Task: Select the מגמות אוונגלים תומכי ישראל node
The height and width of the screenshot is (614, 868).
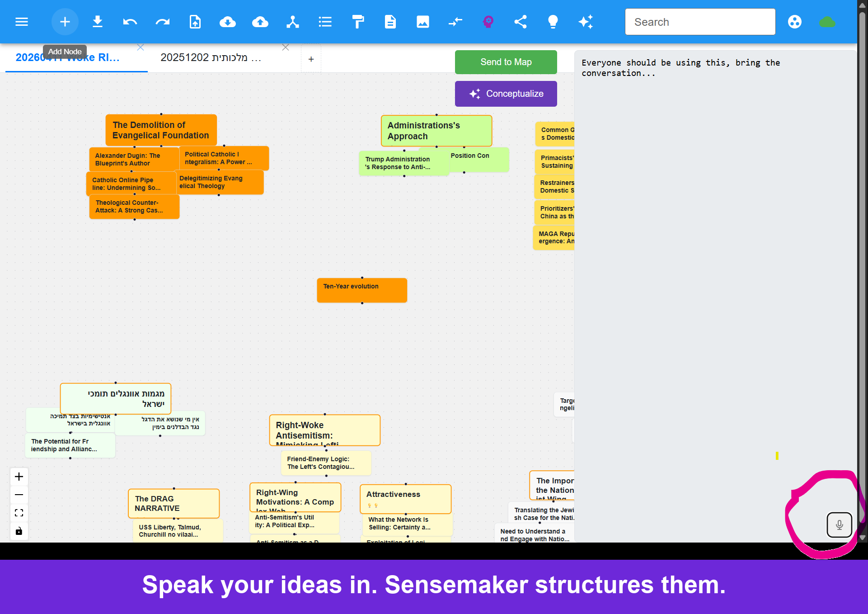Action: [x=116, y=399]
